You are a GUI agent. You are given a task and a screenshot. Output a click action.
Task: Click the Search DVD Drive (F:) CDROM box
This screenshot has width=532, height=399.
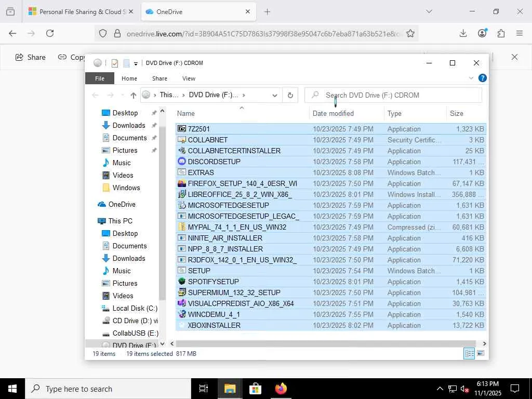393,96
